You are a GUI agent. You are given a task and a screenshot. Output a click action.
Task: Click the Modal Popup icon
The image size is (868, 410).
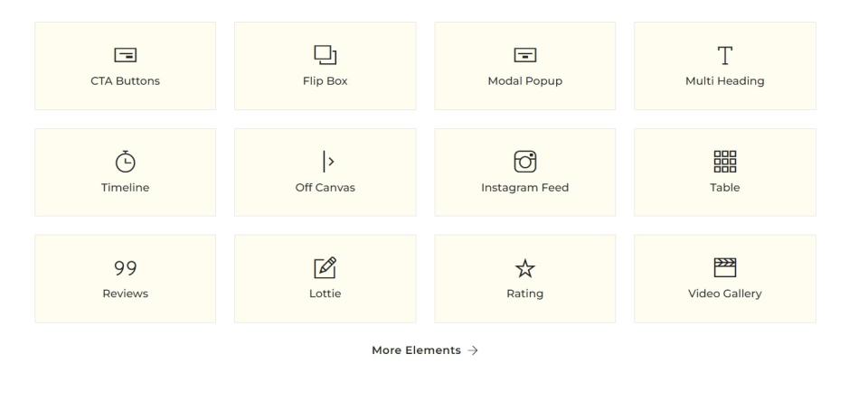point(524,56)
